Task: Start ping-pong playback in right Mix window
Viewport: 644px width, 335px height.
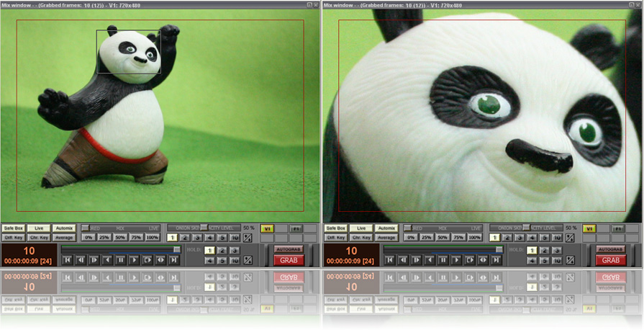Action: pos(483,260)
